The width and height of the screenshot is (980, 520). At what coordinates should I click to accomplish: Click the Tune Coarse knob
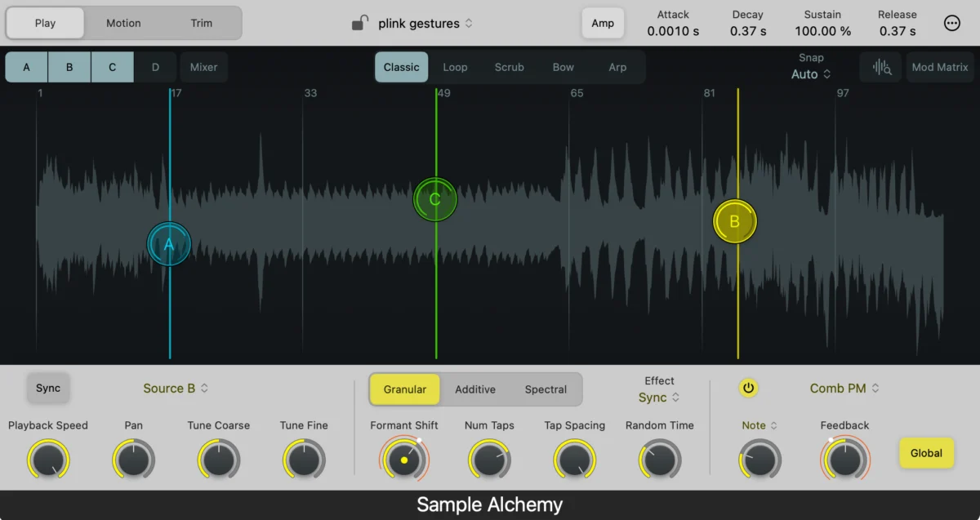pos(219,460)
